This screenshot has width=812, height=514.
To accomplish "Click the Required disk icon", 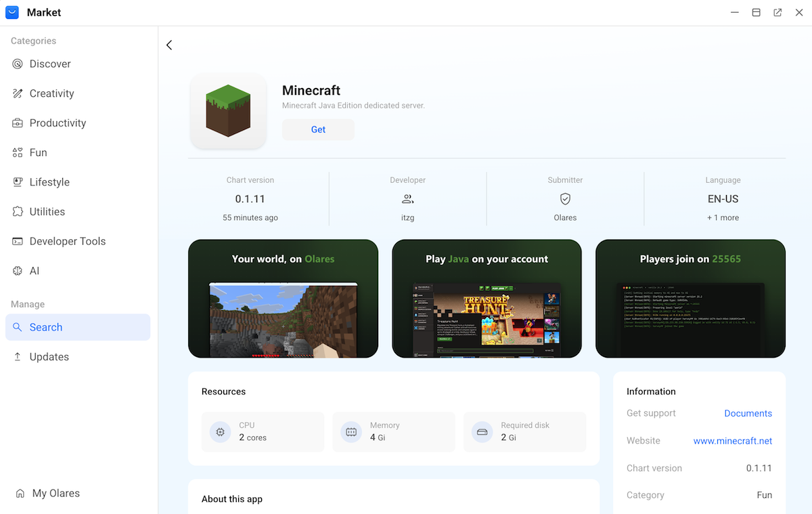I will pos(482,431).
